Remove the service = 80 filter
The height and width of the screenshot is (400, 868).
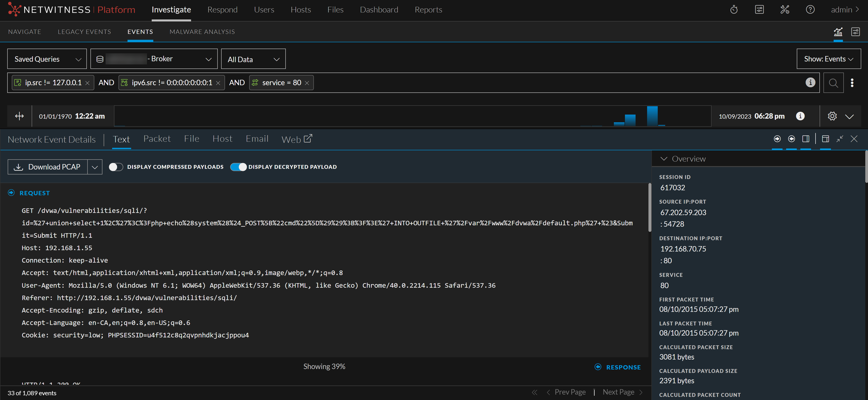[307, 83]
